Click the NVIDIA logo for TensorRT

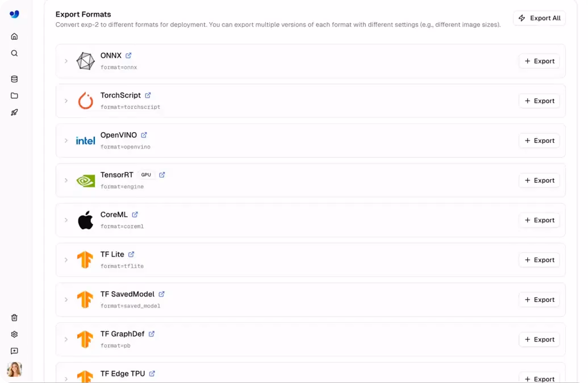85,180
